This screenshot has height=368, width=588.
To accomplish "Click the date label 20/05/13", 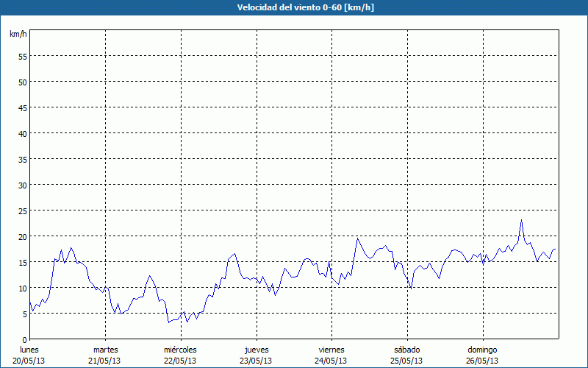I will coord(29,361).
